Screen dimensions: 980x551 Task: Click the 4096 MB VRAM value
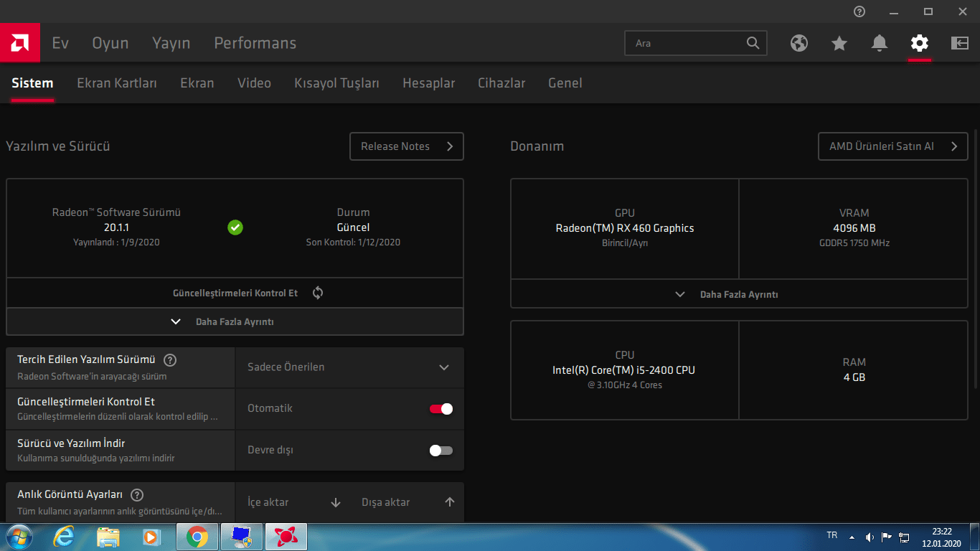pos(854,228)
